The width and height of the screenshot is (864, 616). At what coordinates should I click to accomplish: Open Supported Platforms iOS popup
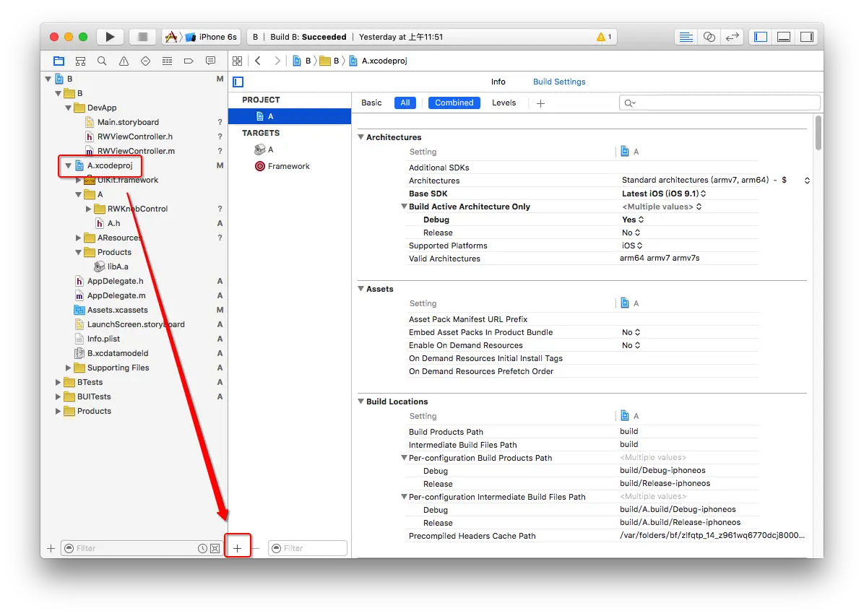pos(632,246)
